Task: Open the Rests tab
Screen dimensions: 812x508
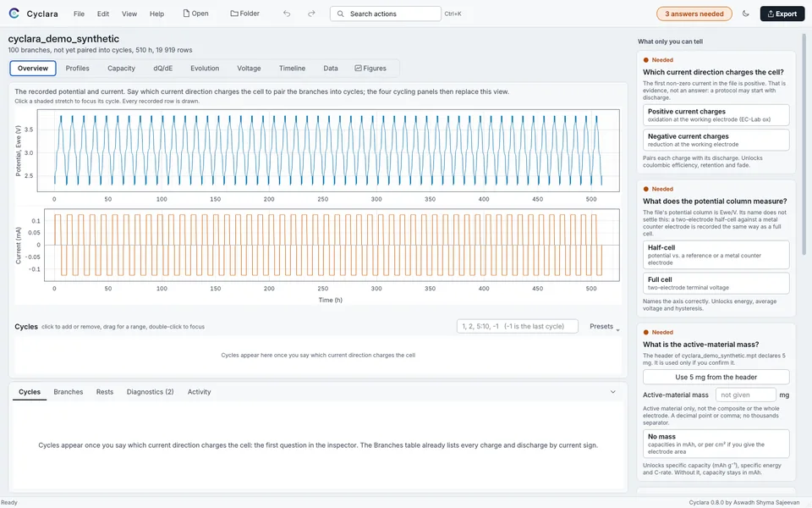Action: [x=105, y=392]
